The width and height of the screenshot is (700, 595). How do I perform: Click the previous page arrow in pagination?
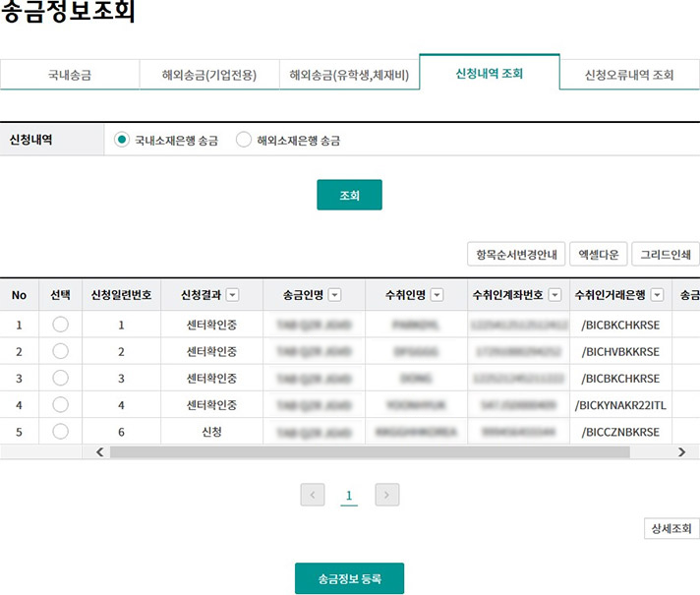pyautogui.click(x=313, y=495)
